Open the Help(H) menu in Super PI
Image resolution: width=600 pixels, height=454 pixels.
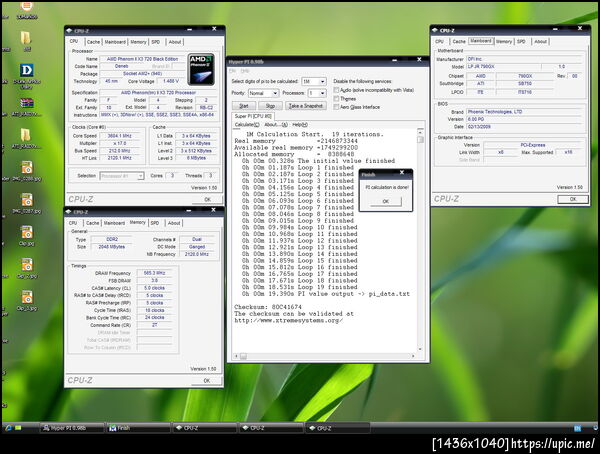pyautogui.click(x=300, y=125)
